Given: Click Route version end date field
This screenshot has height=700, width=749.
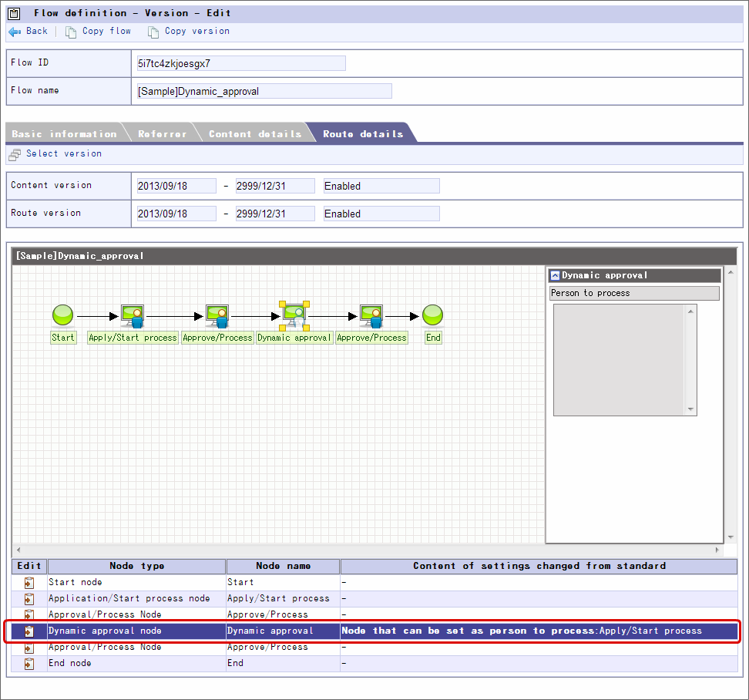Looking at the screenshot, I should pos(275,214).
